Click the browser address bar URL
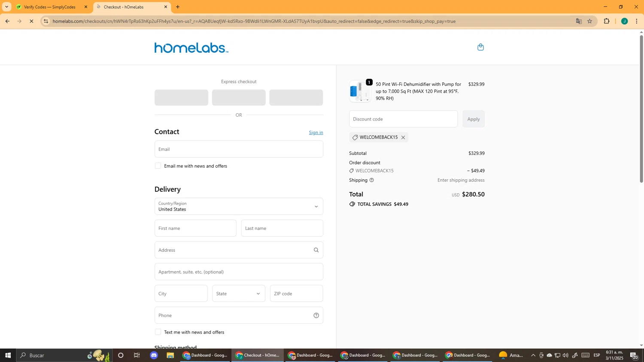 (x=254, y=21)
